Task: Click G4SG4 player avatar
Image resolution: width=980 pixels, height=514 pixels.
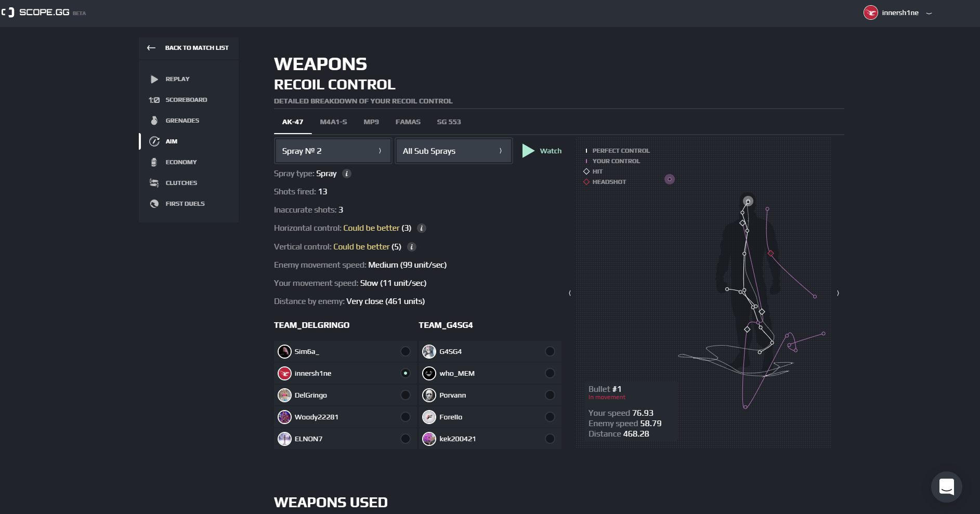Action: (x=429, y=352)
